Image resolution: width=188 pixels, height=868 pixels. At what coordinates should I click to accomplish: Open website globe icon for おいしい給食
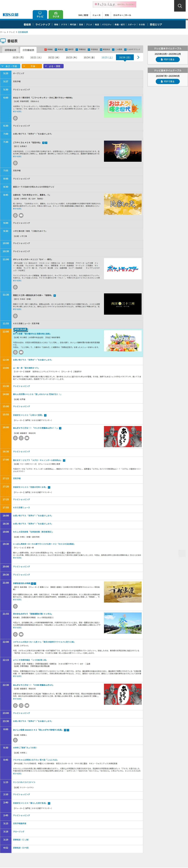pyautogui.click(x=15, y=740)
